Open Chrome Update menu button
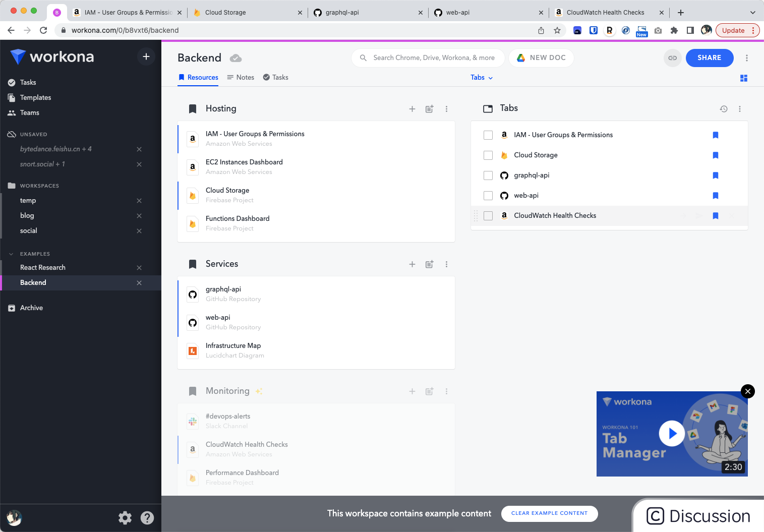The image size is (764, 532). (737, 30)
